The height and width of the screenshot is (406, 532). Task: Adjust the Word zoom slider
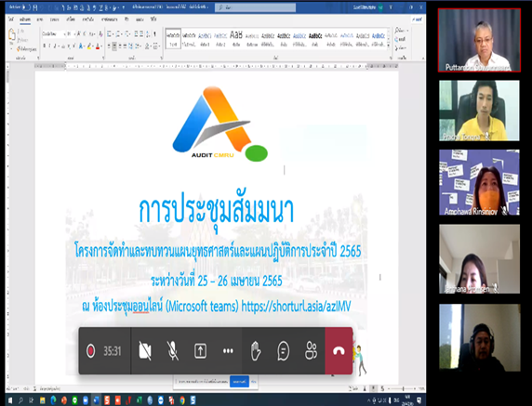tap(403, 388)
